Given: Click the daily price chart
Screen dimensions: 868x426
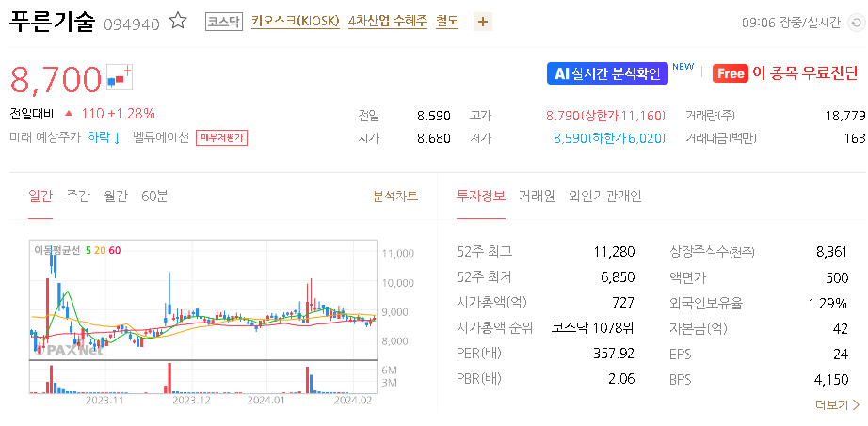Looking at the screenshot, I should pyautogui.click(x=202, y=300).
